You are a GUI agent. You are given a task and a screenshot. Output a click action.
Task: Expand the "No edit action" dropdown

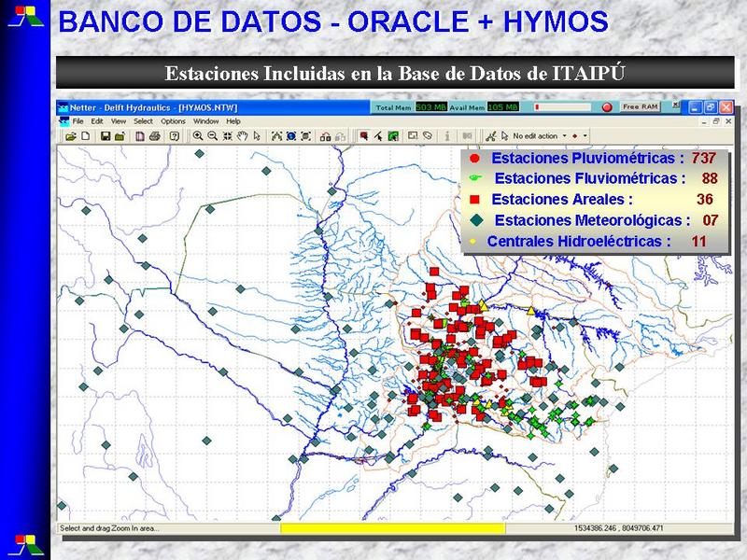(x=563, y=135)
